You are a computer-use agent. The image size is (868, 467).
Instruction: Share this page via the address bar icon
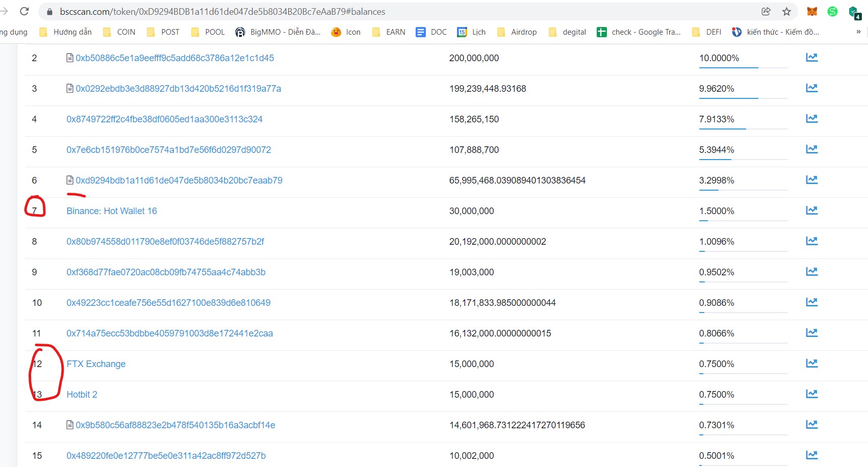766,11
